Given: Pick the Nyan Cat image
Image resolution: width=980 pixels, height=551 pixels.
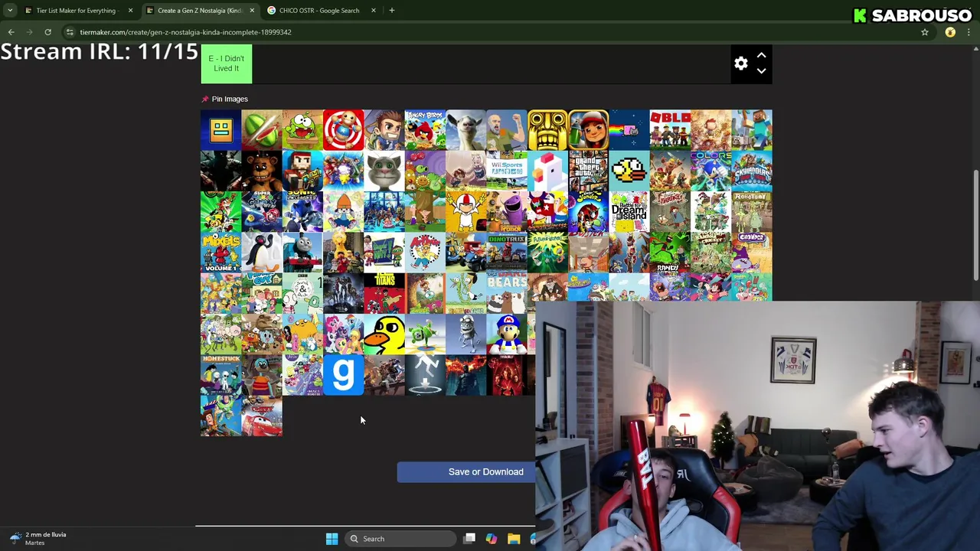Looking at the screenshot, I should click(x=629, y=129).
